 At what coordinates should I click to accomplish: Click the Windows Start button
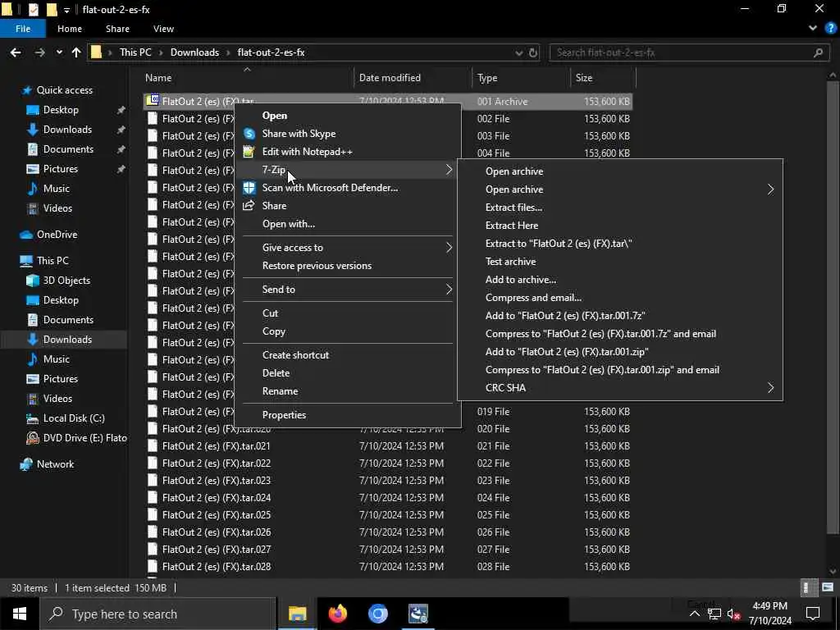coord(20,614)
